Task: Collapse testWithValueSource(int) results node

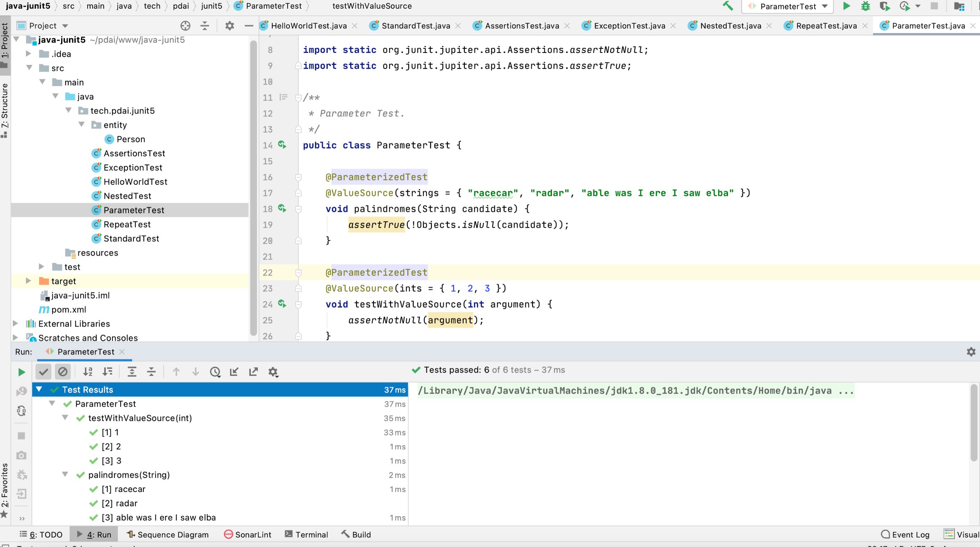Action: (x=65, y=418)
